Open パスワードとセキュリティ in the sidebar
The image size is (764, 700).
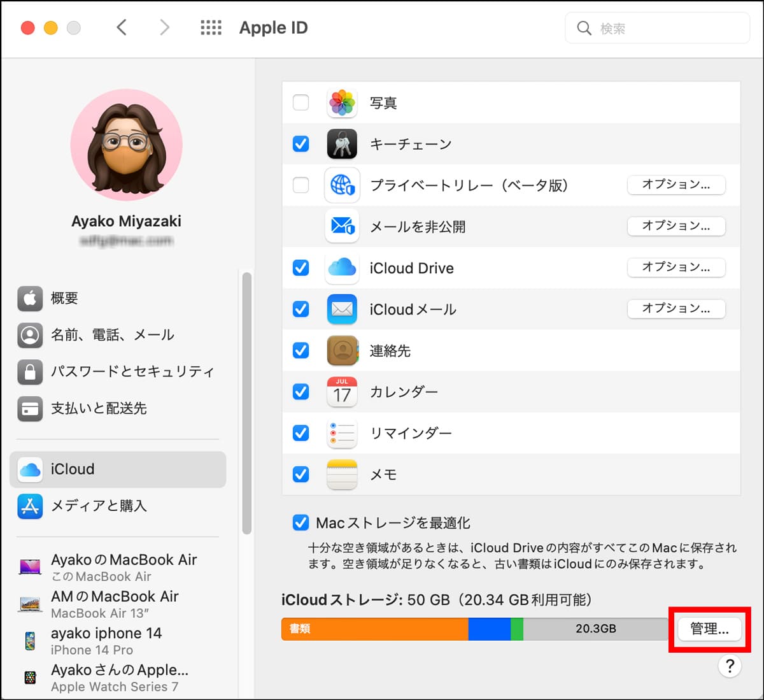tap(118, 372)
